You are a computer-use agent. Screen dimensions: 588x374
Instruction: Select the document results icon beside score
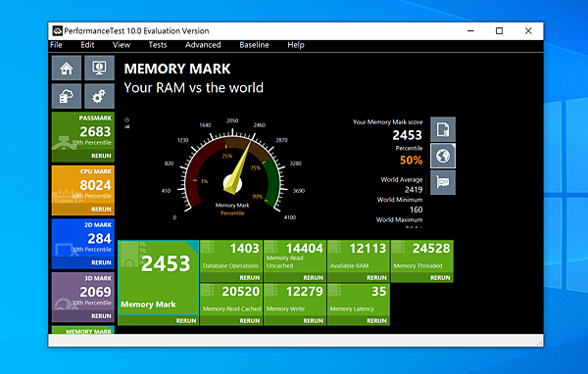443,129
